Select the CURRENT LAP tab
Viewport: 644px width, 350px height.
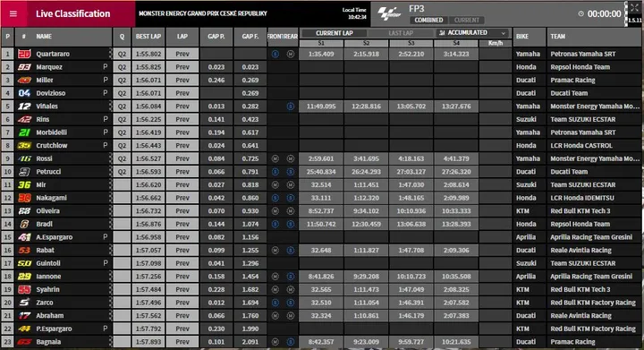[335, 33]
